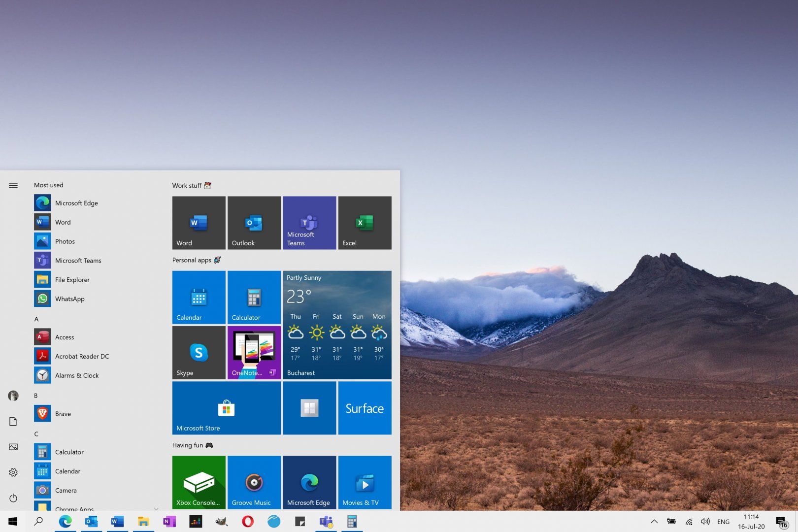Switch to Calculator on the taskbar
The width and height of the screenshot is (798, 532).
(352, 521)
